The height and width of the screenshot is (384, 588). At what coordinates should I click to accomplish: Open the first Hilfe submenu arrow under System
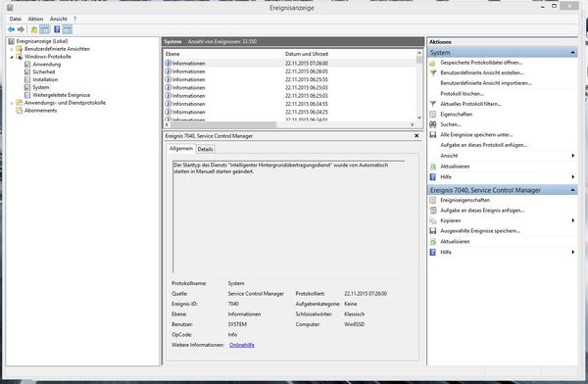pos(572,176)
